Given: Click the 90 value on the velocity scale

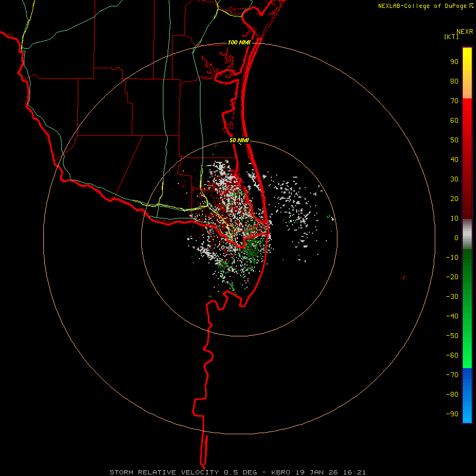Looking at the screenshot, I should pos(454,62).
